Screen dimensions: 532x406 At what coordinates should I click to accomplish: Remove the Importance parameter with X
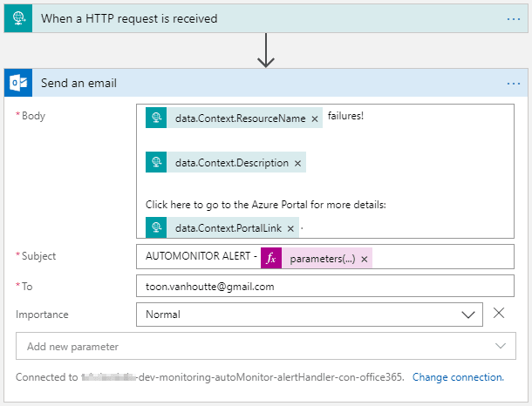pyautogui.click(x=499, y=313)
